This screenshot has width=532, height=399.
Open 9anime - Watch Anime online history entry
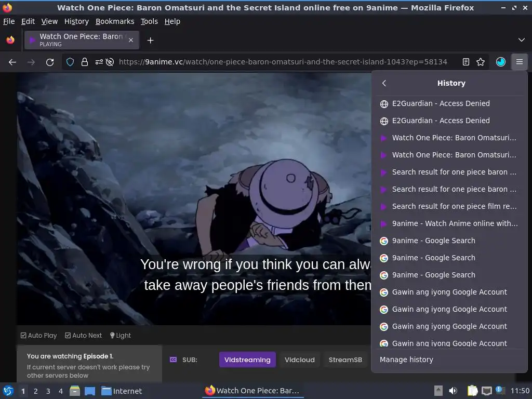pyautogui.click(x=449, y=223)
